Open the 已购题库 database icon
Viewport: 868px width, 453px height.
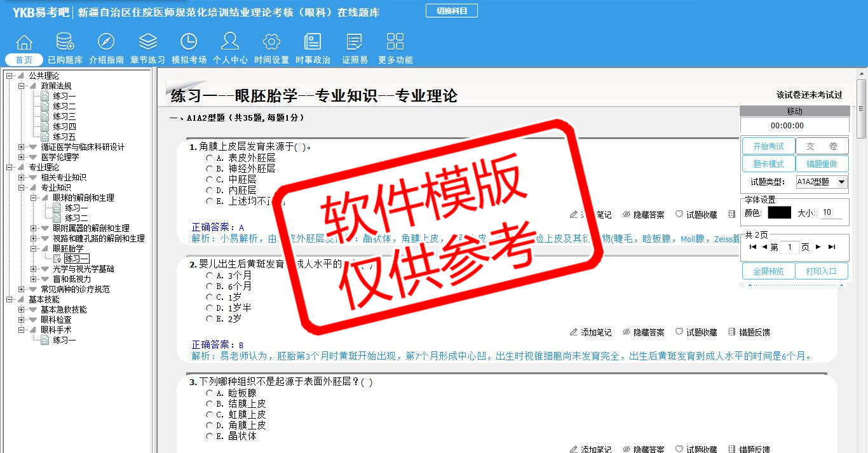pyautogui.click(x=65, y=43)
